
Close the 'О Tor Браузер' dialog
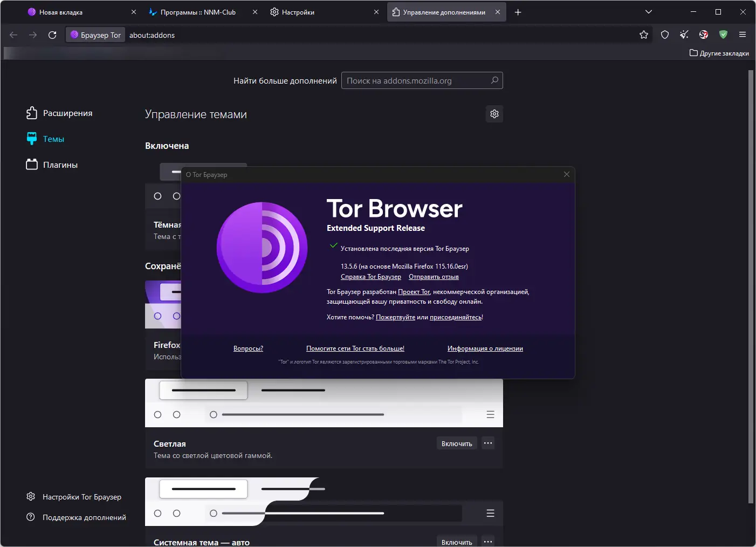[x=566, y=174]
